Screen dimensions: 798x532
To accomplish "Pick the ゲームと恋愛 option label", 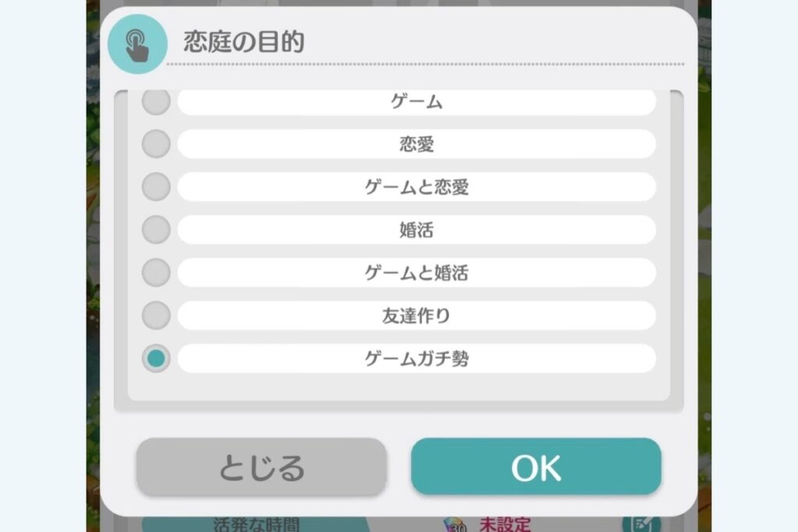I will point(416,187).
